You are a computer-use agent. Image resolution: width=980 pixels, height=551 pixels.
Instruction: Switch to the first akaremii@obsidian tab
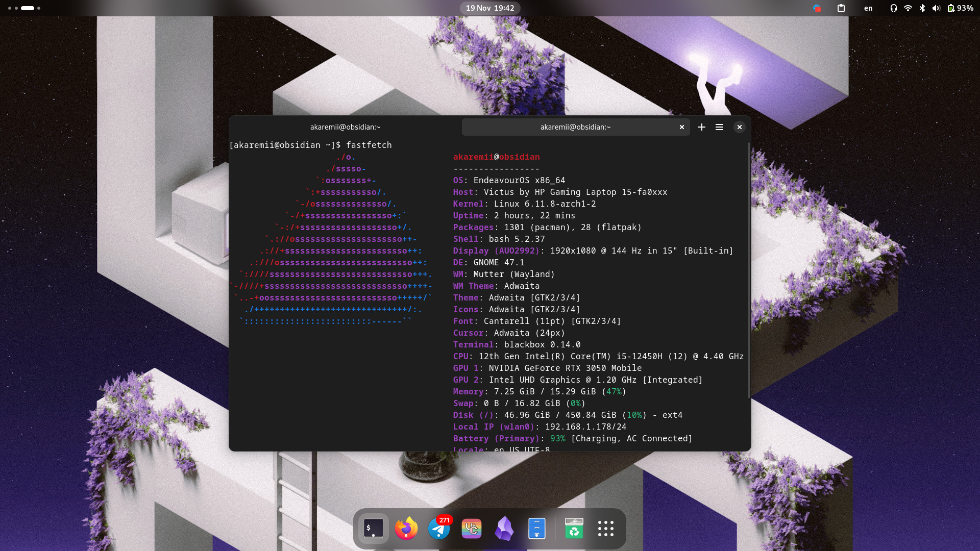pos(345,127)
